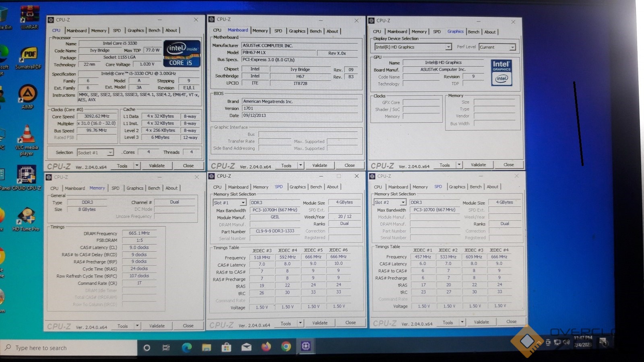Image resolution: width=644 pixels, height=362 pixels.
Task: Open the volume icon in system tray
Action: point(566,342)
